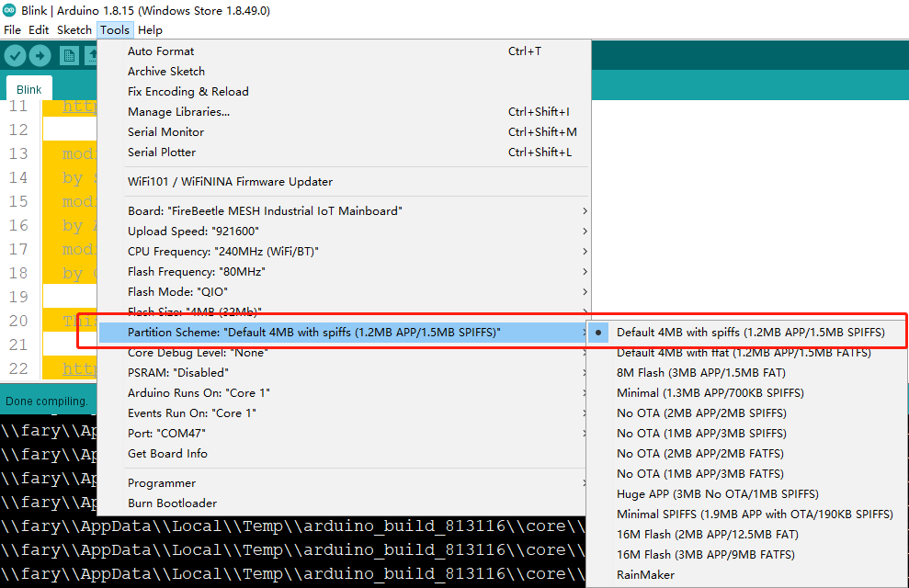909x588 pixels.
Task: Click line number 21 in the editor gutter
Action: [x=18, y=345]
